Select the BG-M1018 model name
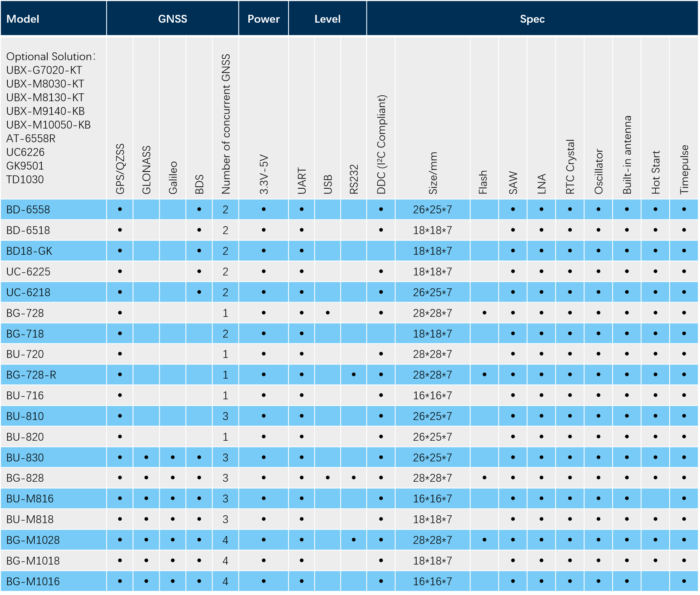Image resolution: width=700 pixels, height=595 pixels. coord(33,561)
